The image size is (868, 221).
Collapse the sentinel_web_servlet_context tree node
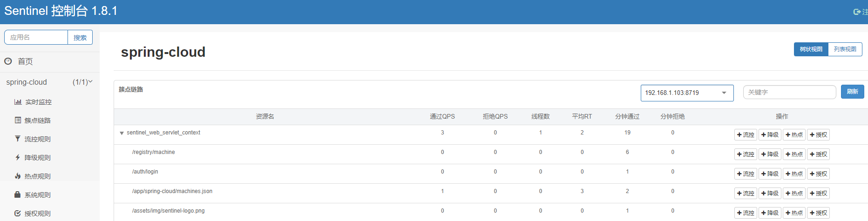[x=122, y=133]
